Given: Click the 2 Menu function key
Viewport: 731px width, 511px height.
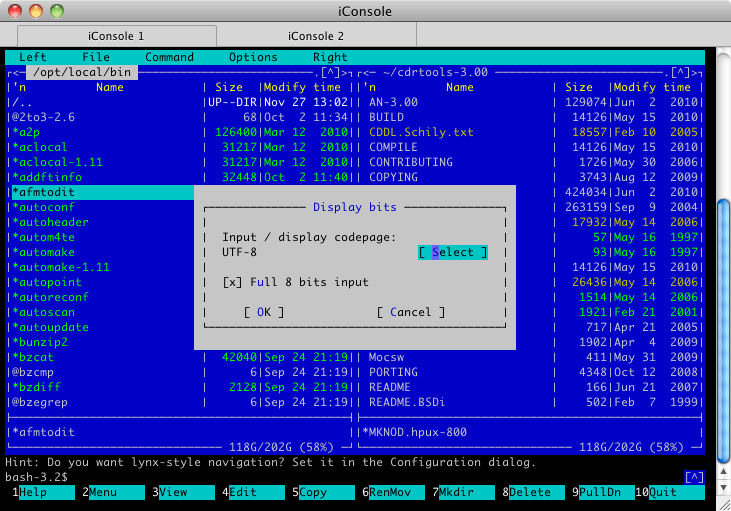Looking at the screenshot, I should 113,492.
